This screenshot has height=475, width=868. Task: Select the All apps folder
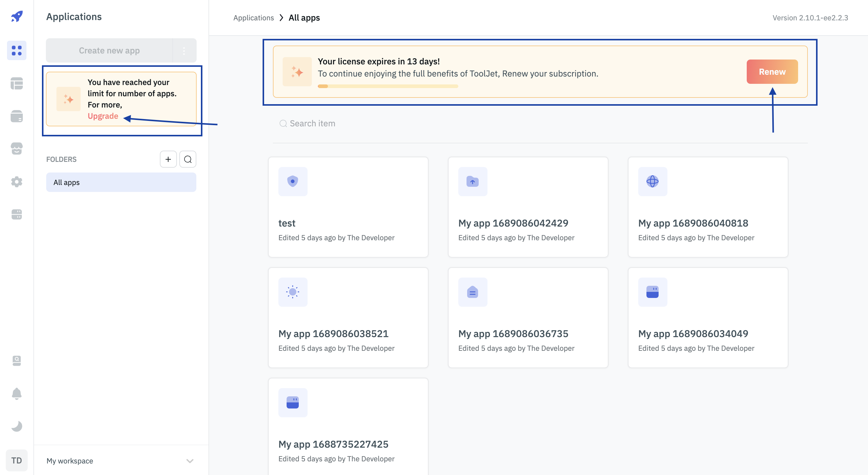(121, 182)
